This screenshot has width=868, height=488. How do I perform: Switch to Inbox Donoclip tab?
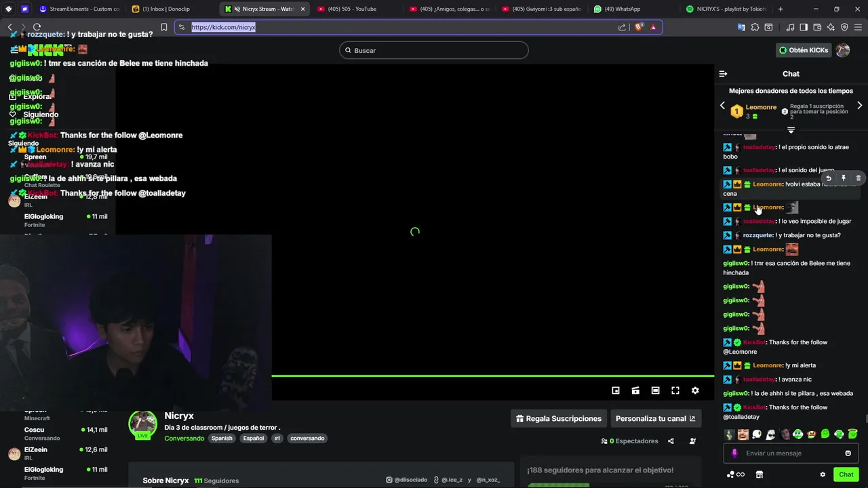tap(172, 9)
